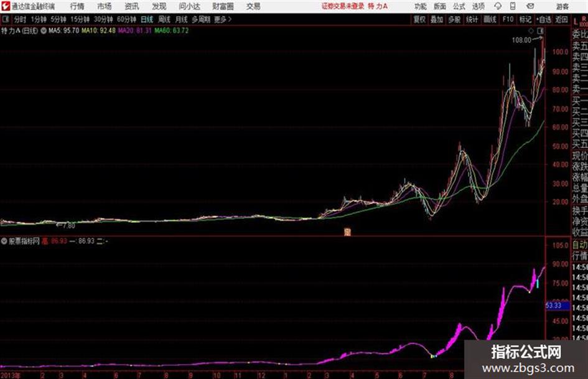Select the 30分钟 period
588x379 pixels.
[x=103, y=19]
